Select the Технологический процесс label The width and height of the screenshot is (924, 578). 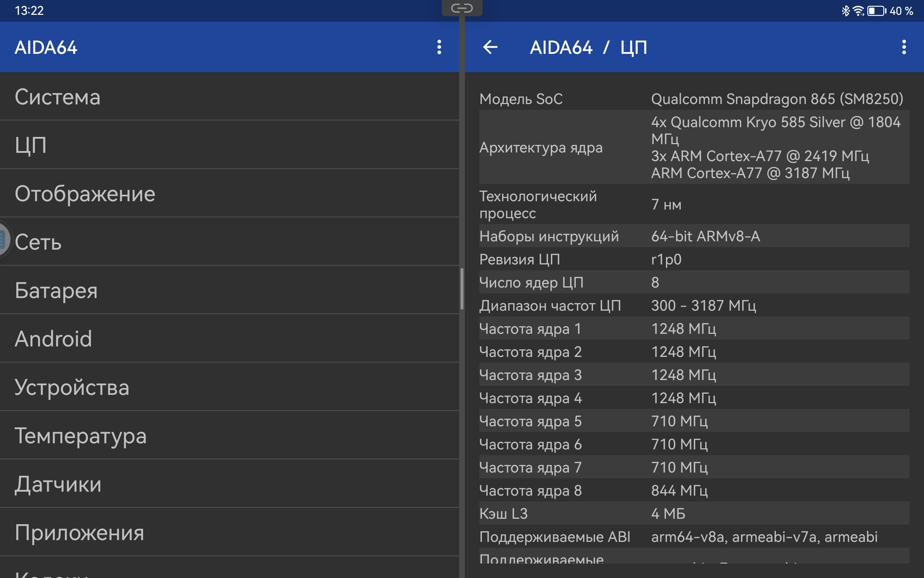[538, 204]
